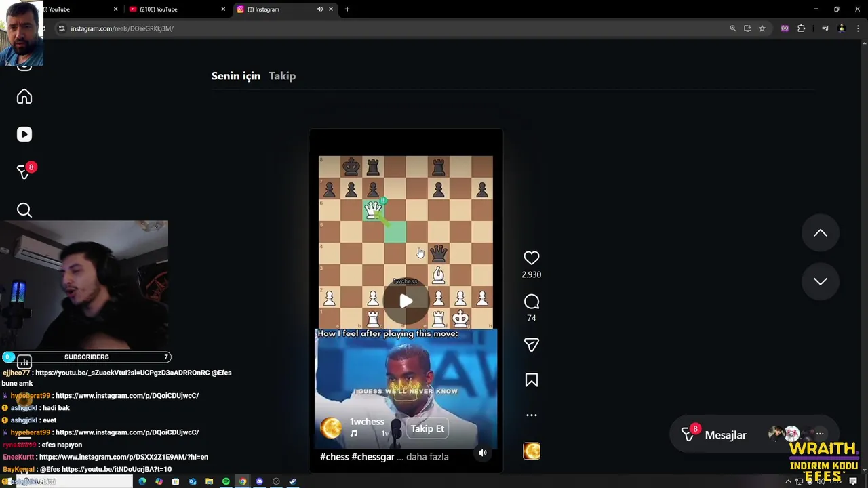Open Reels from the Instagram sidebar

(24, 134)
